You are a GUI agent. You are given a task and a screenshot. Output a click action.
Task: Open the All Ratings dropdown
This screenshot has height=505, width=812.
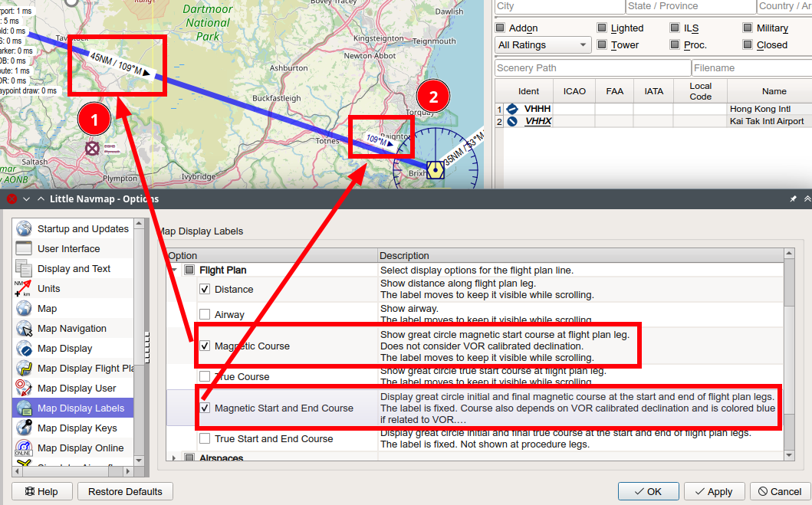[x=543, y=45]
